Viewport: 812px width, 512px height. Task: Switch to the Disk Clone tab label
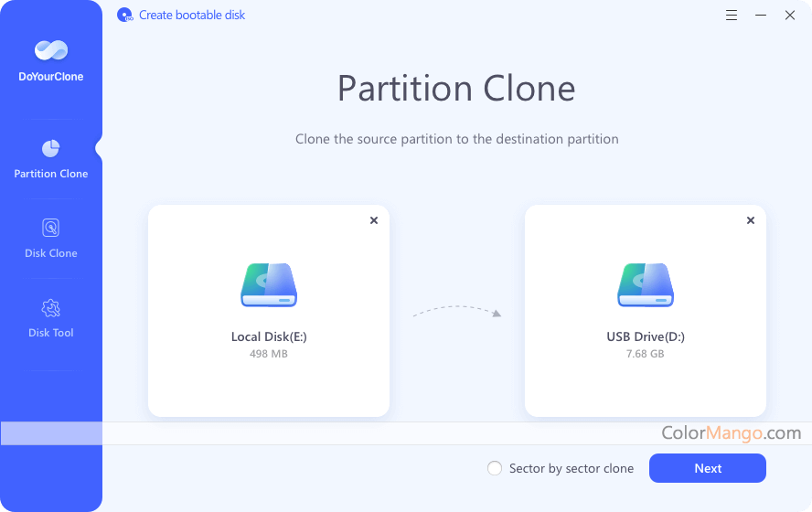51,253
